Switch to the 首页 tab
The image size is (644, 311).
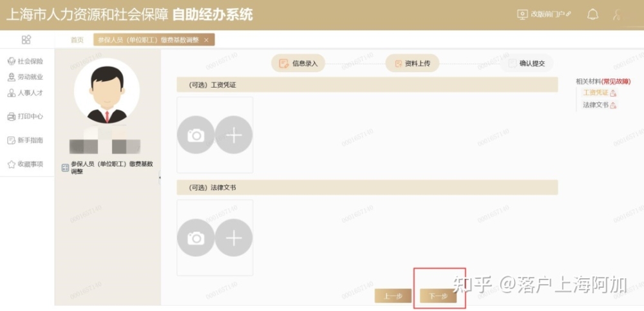tap(77, 40)
